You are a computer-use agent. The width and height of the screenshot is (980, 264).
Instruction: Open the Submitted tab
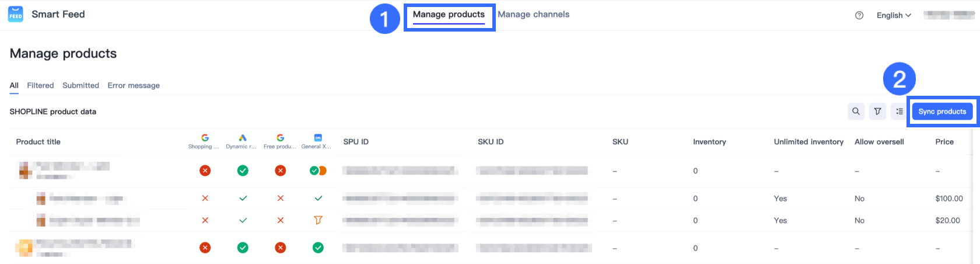(80, 85)
